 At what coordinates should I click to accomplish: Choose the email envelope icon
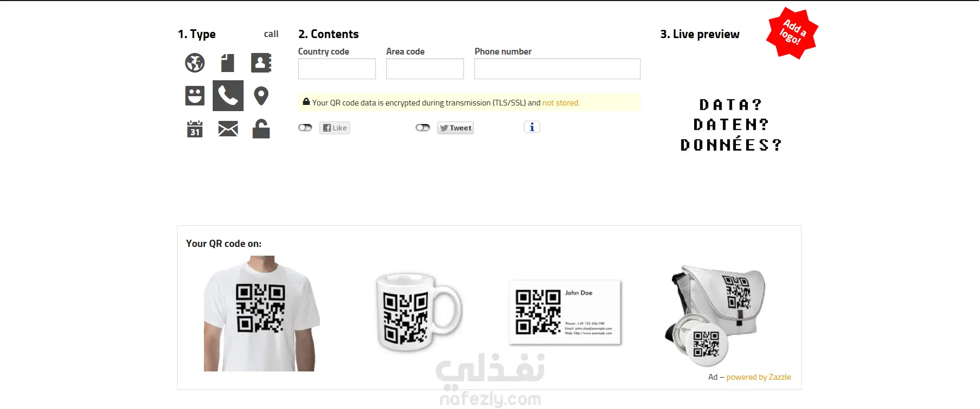pyautogui.click(x=228, y=129)
